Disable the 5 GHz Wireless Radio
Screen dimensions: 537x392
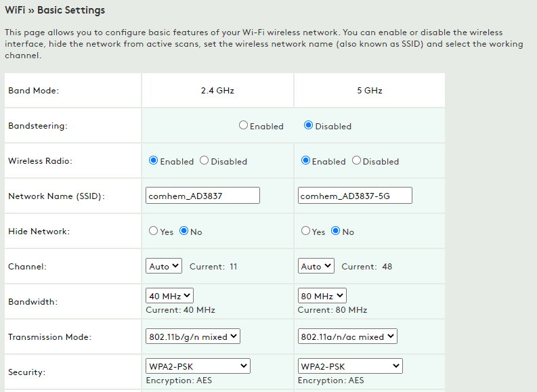coord(357,161)
